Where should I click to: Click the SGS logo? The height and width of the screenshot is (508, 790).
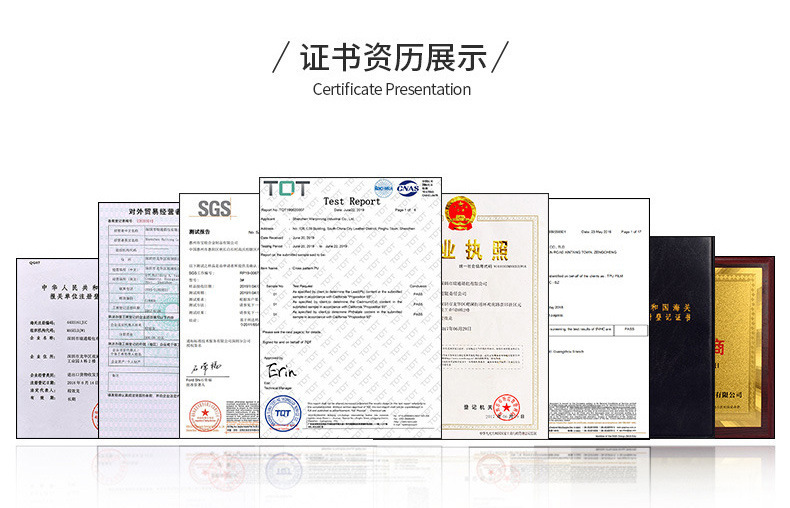point(214,209)
